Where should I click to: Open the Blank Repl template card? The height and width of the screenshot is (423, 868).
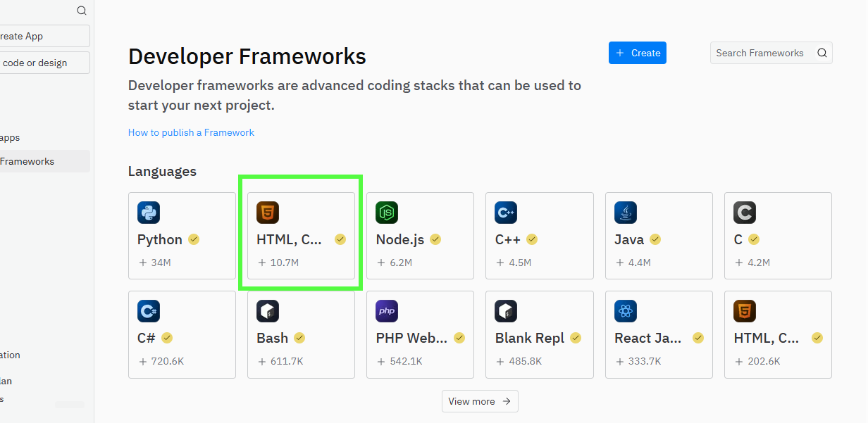540,334
